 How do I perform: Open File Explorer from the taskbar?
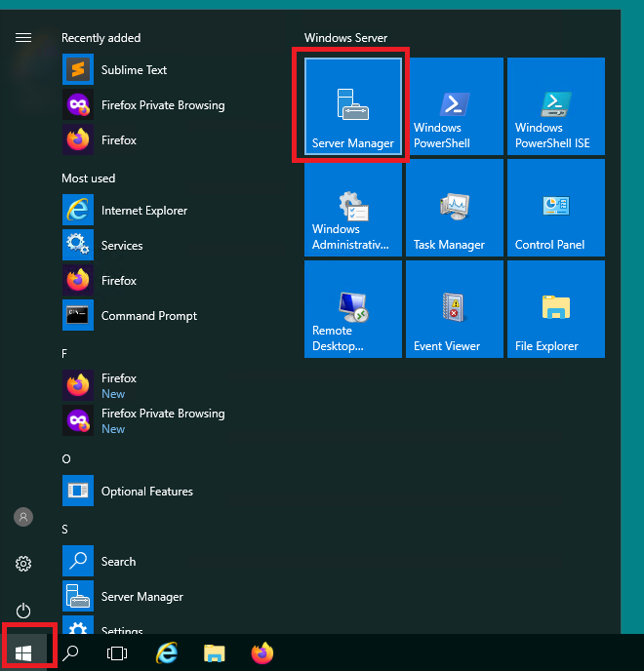(214, 653)
